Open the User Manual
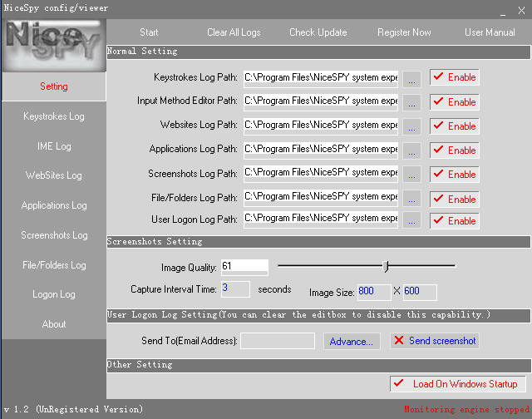 click(x=490, y=32)
